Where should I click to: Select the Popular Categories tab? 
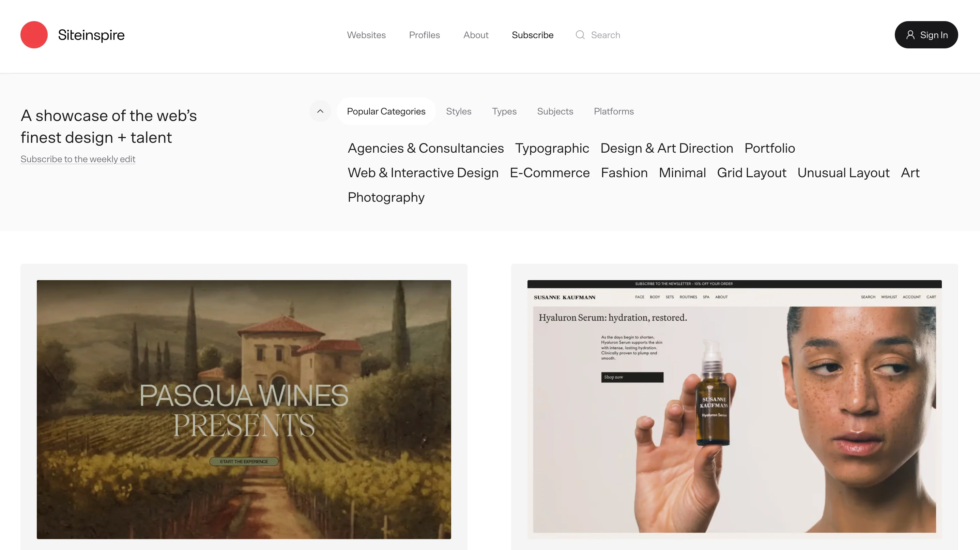(x=386, y=111)
